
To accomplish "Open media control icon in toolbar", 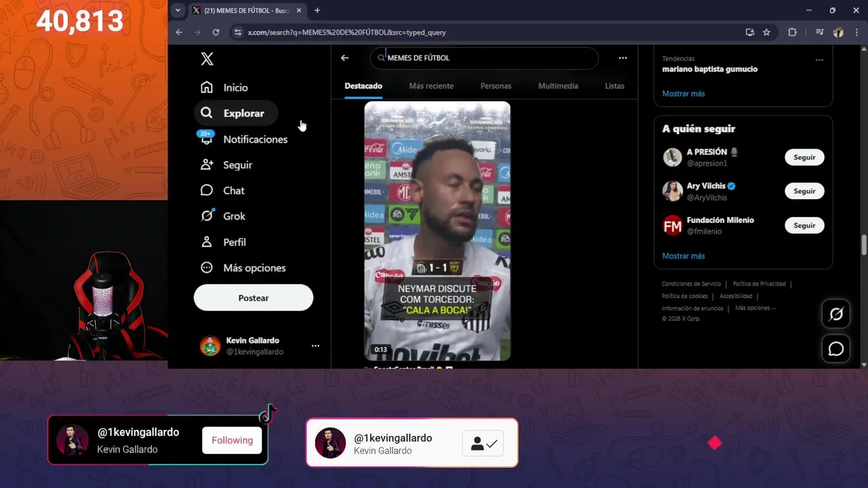I will coord(820,32).
